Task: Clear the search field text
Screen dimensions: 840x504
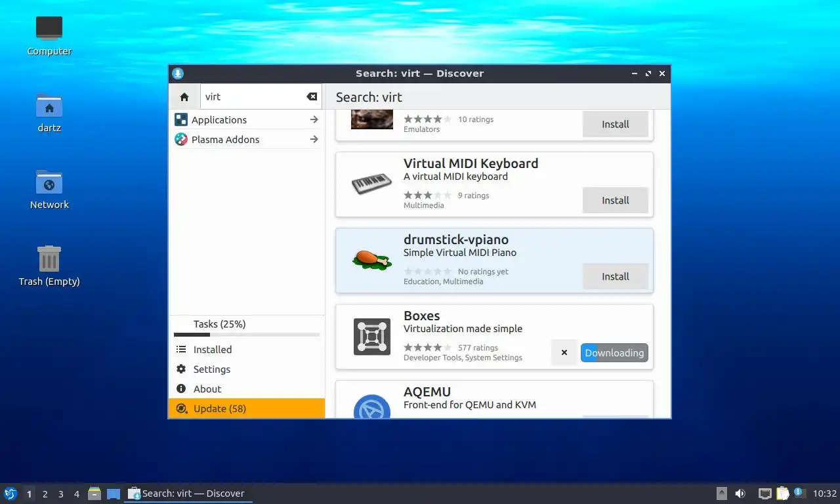Action: [x=312, y=96]
